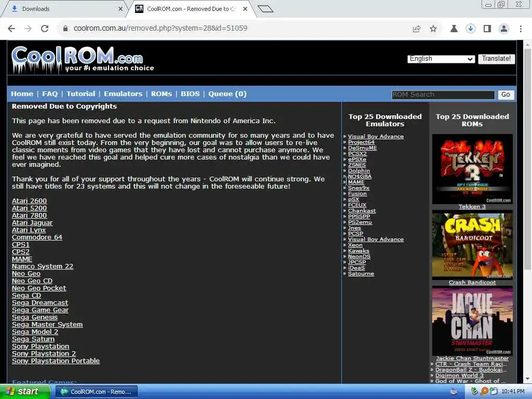
Task: Open the Queue (0) menu item
Action: 228,94
